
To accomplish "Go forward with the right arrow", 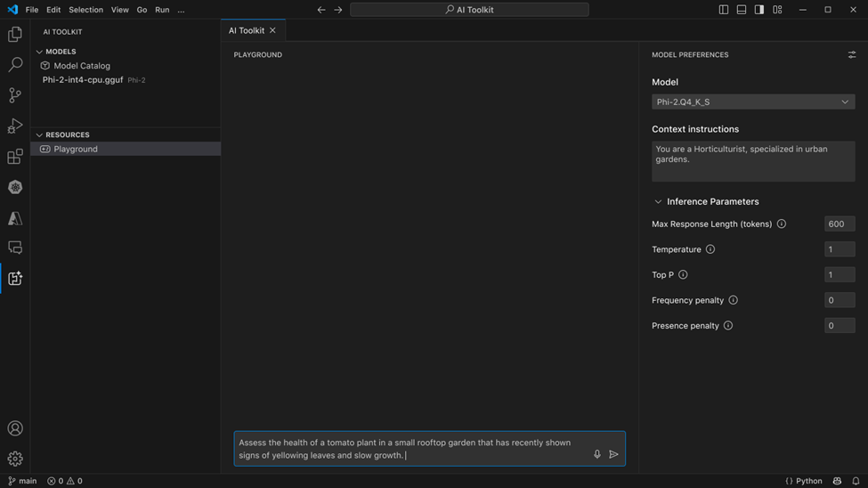I will click(x=338, y=10).
